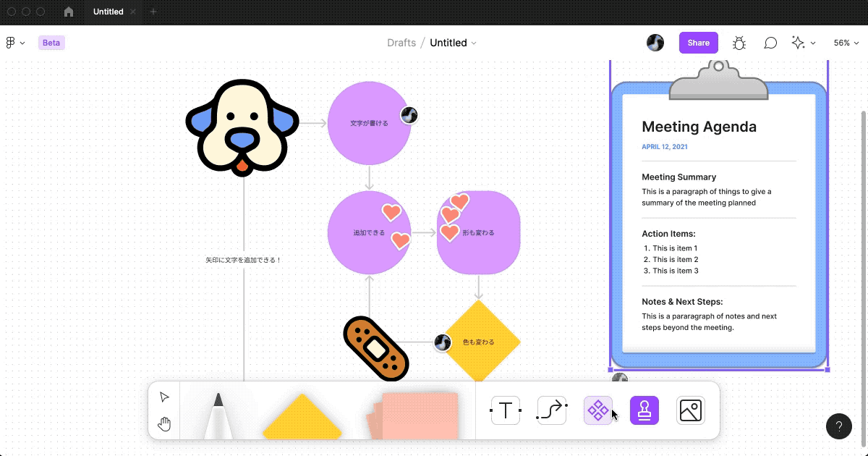Select the Hand pan tool

tap(164, 424)
